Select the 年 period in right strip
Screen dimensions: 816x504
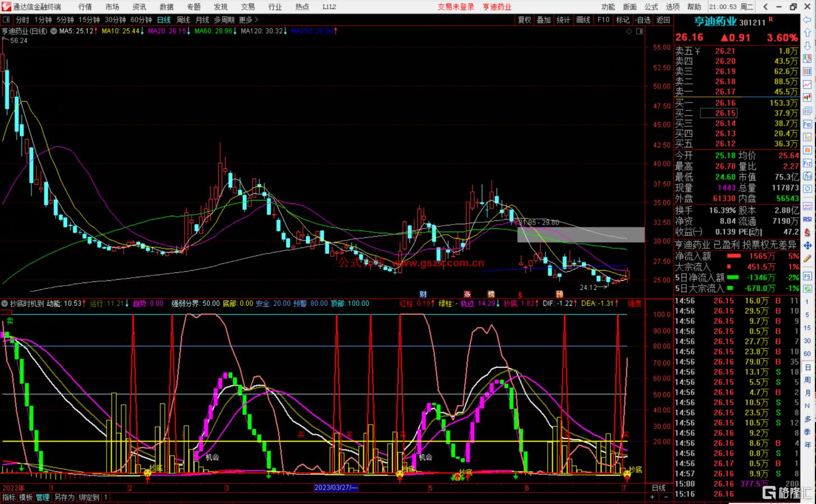[808, 445]
